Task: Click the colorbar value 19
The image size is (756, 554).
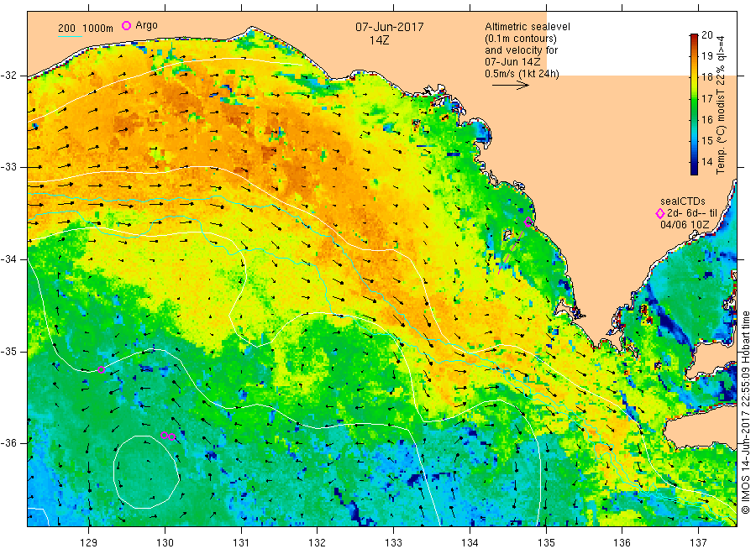Action: pos(706,56)
